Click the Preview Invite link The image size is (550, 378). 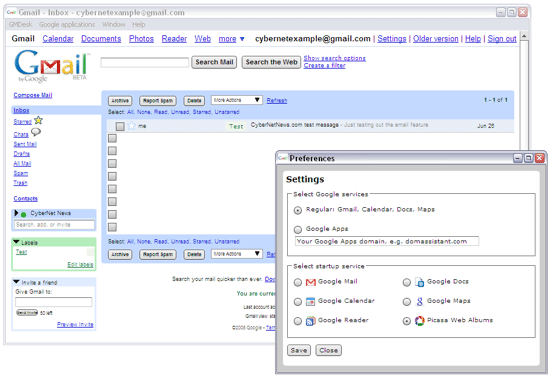(75, 324)
